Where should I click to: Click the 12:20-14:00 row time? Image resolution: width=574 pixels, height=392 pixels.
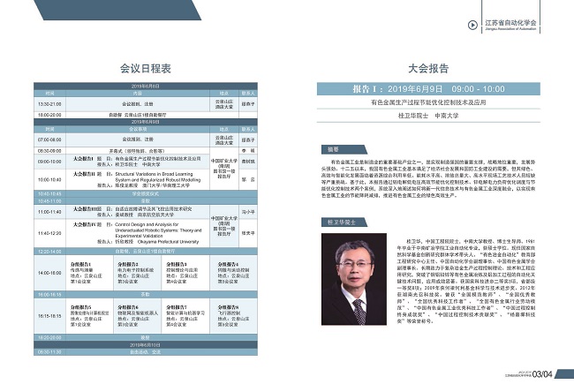[49, 252]
